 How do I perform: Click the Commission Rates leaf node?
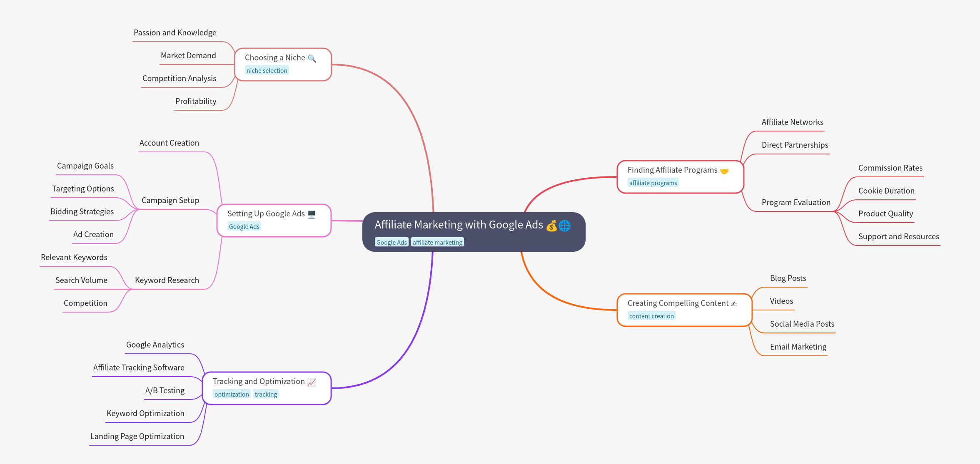tap(890, 168)
